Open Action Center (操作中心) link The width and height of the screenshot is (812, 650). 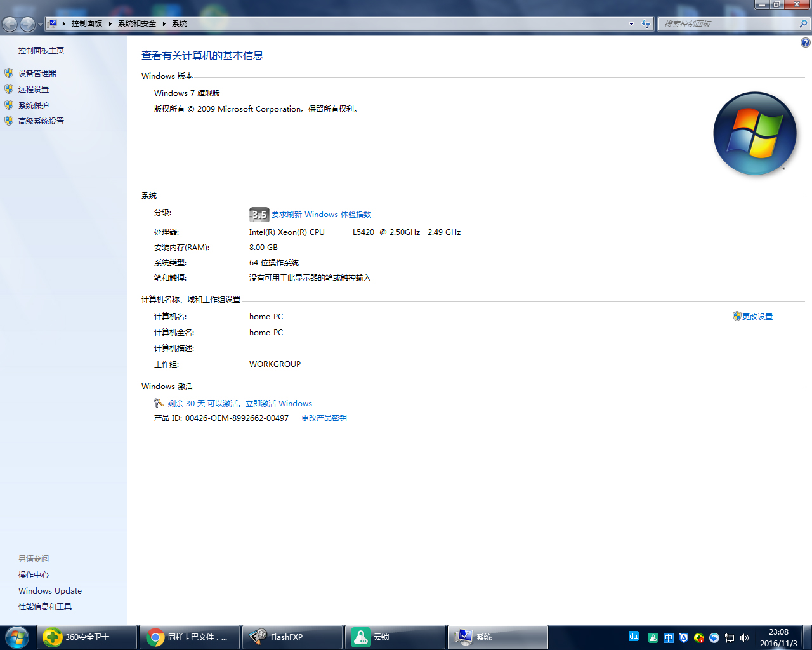34,575
